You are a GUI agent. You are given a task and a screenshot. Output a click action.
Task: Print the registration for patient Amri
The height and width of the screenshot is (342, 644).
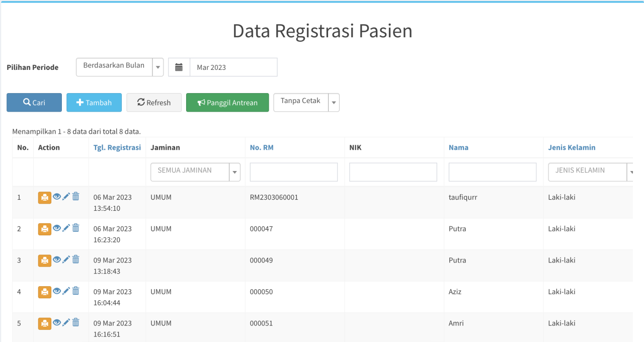coord(45,323)
